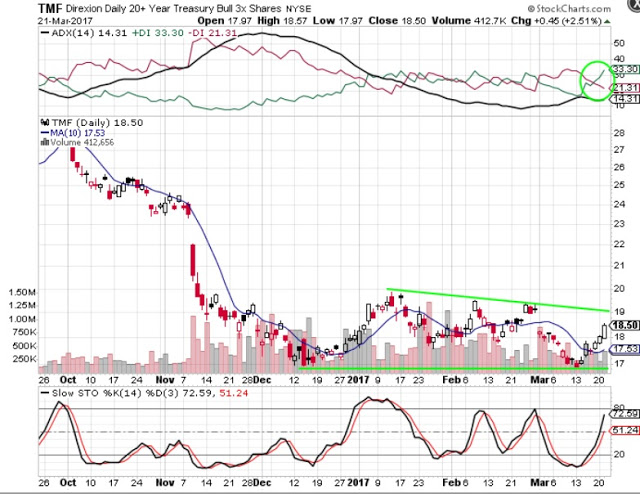Viewport: 640px width, 494px height.
Task: Select the 'Direxion Daily 20+ Year Treasury Bull 3x Shares' title
Action: pos(173,8)
